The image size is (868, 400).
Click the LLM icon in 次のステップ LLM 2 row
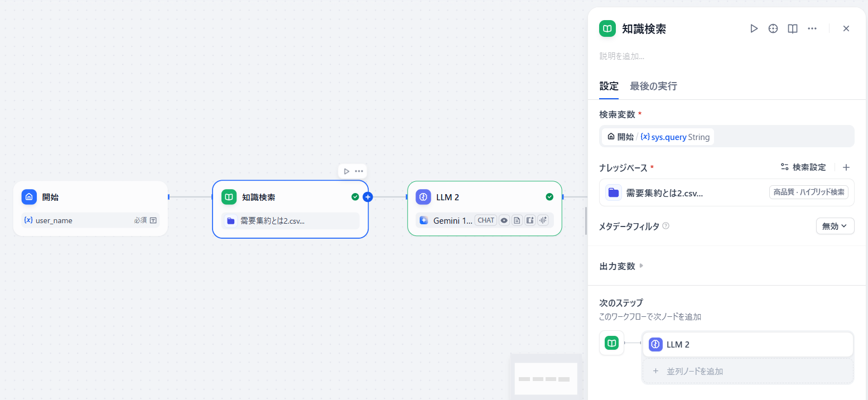point(655,344)
